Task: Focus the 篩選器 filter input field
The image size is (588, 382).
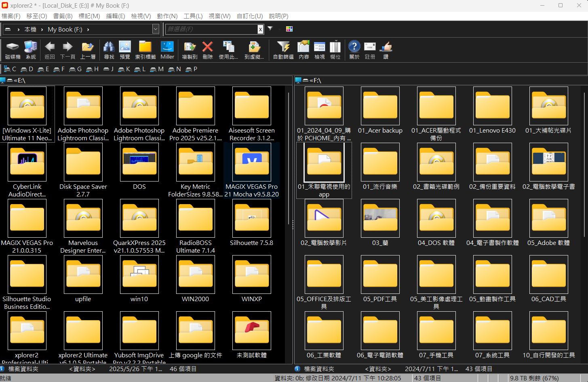Action: coord(211,29)
